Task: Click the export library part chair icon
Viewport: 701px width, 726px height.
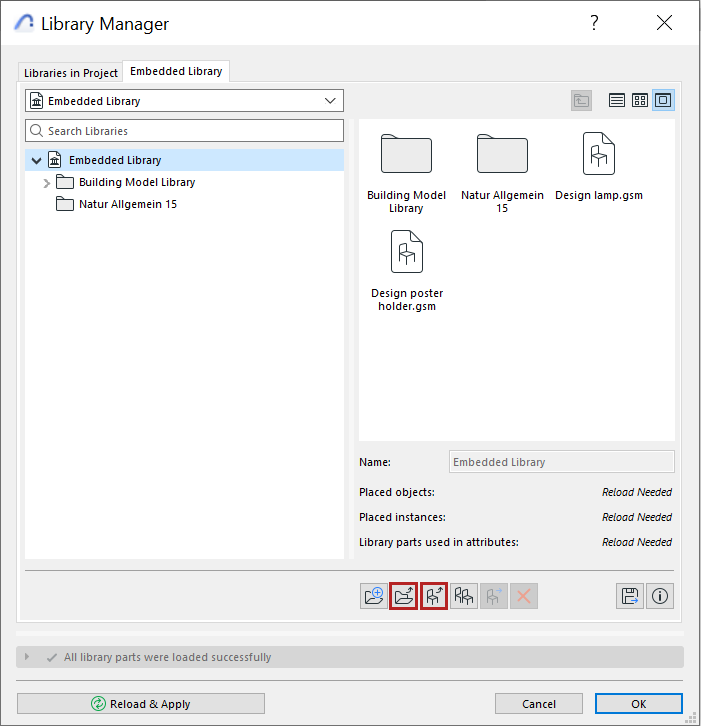Action: coord(434,596)
